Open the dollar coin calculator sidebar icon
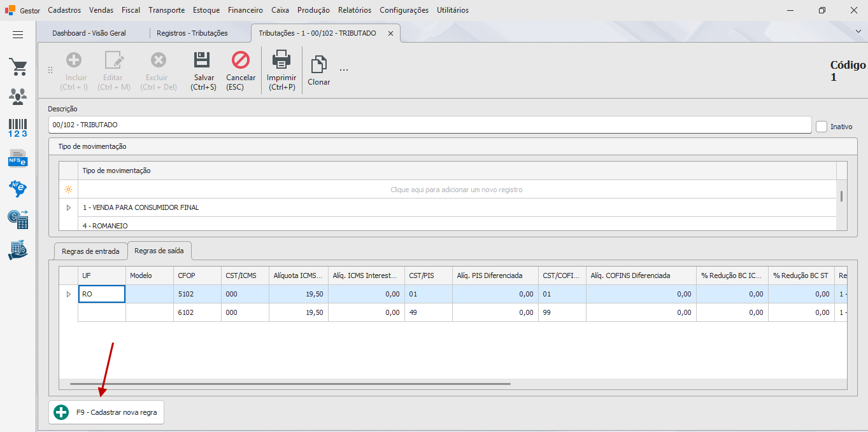Screen dimensions: 868x432 click(x=18, y=219)
